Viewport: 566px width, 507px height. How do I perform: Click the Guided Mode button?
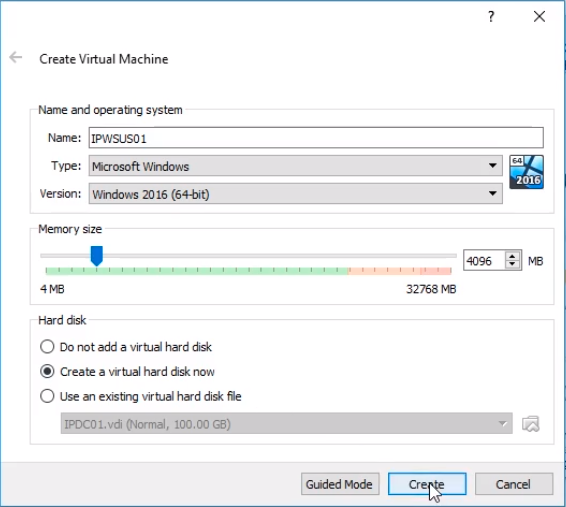click(x=340, y=484)
